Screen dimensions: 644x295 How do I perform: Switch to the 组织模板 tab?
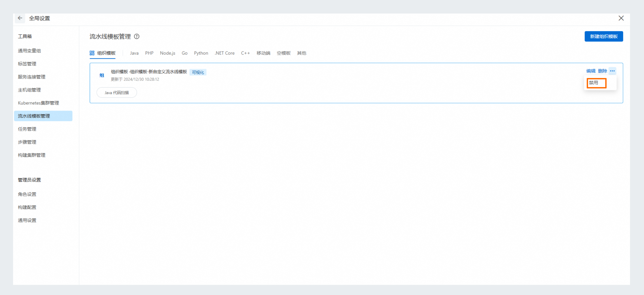103,53
